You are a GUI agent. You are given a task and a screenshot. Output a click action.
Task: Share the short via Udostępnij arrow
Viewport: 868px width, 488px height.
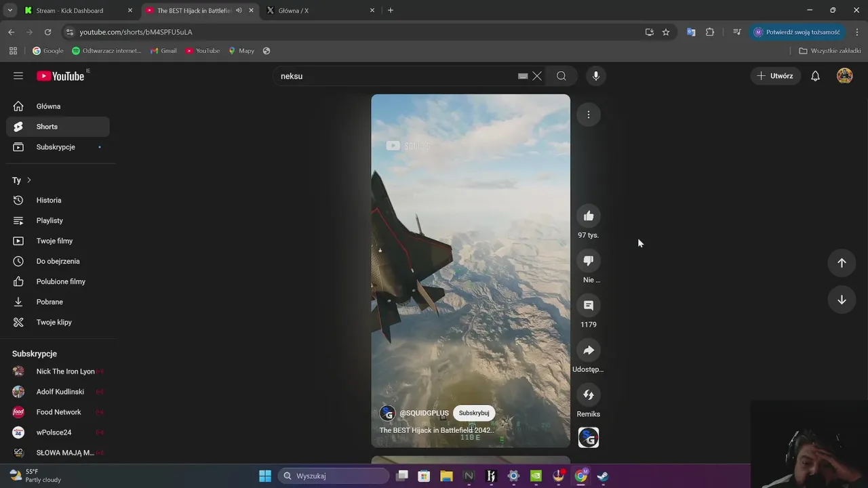tap(589, 350)
